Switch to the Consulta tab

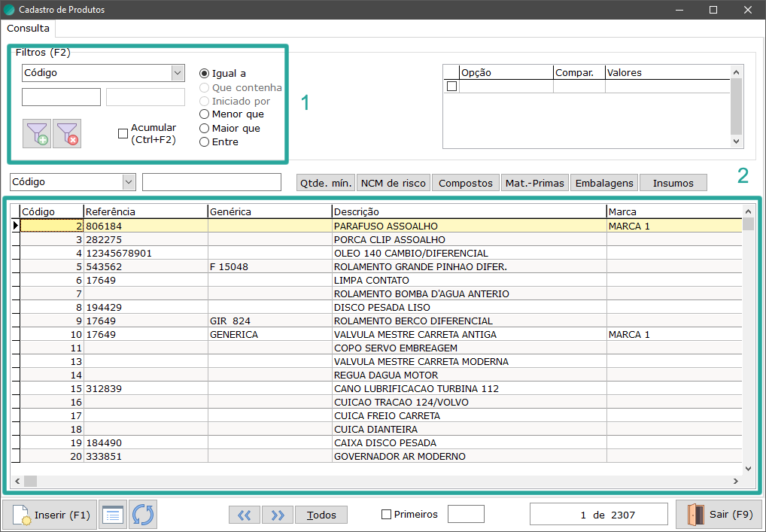click(x=29, y=29)
